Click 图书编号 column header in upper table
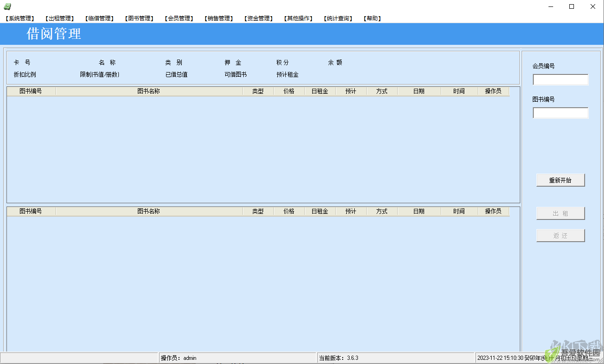 [31, 91]
